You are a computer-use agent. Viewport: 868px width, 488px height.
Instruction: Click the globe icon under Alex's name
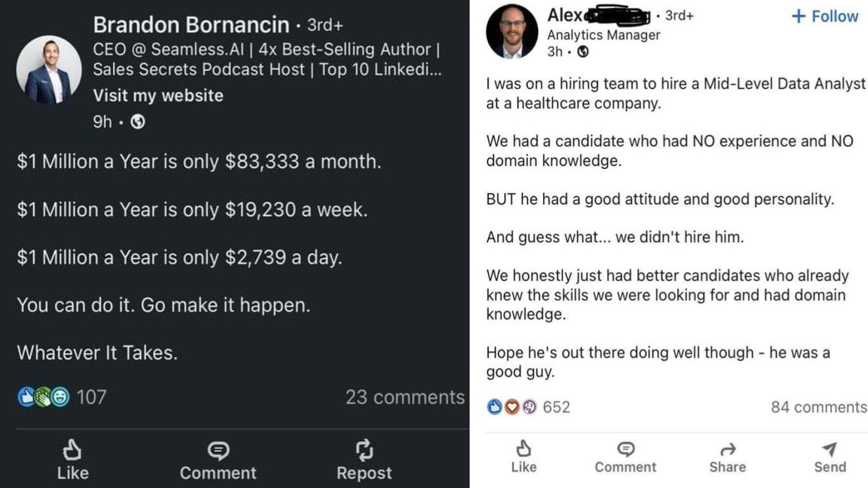[583, 53]
